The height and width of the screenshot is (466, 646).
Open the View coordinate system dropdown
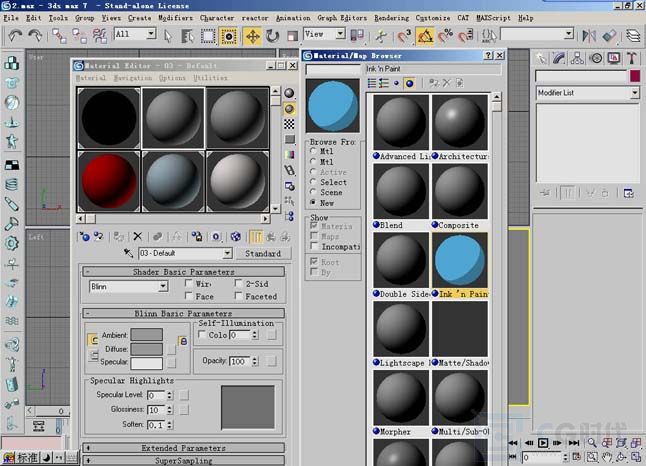340,34
